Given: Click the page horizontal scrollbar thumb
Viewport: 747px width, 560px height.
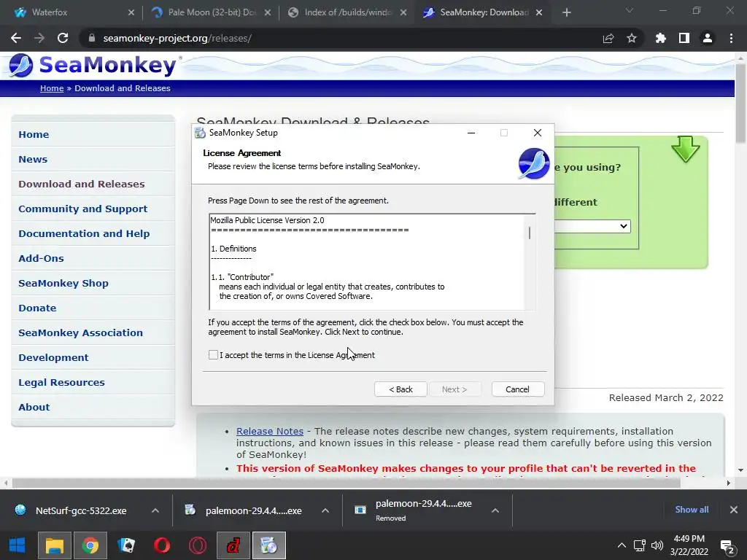Looking at the screenshot, I should [x=347, y=483].
